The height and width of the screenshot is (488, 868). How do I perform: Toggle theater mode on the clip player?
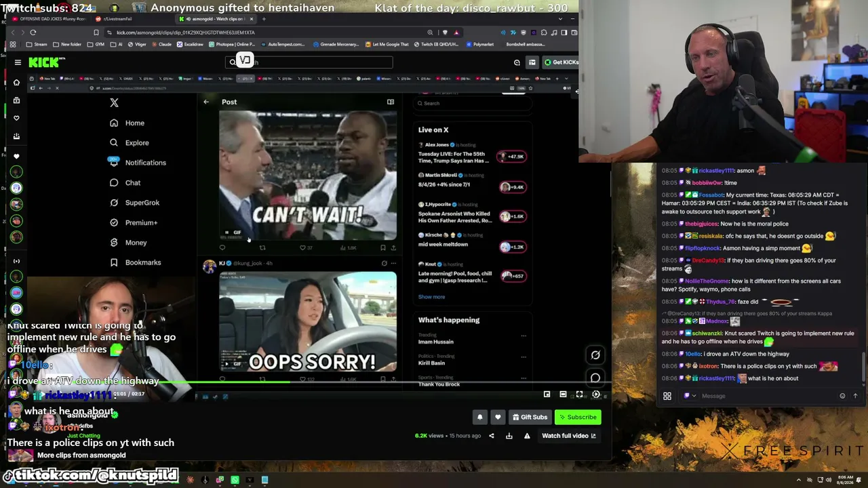coord(563,394)
